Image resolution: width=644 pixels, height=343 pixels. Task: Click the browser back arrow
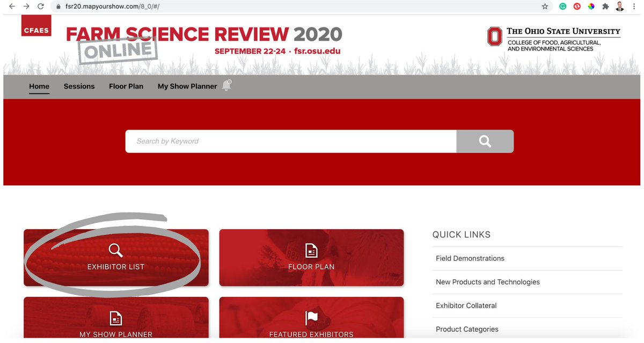click(12, 6)
